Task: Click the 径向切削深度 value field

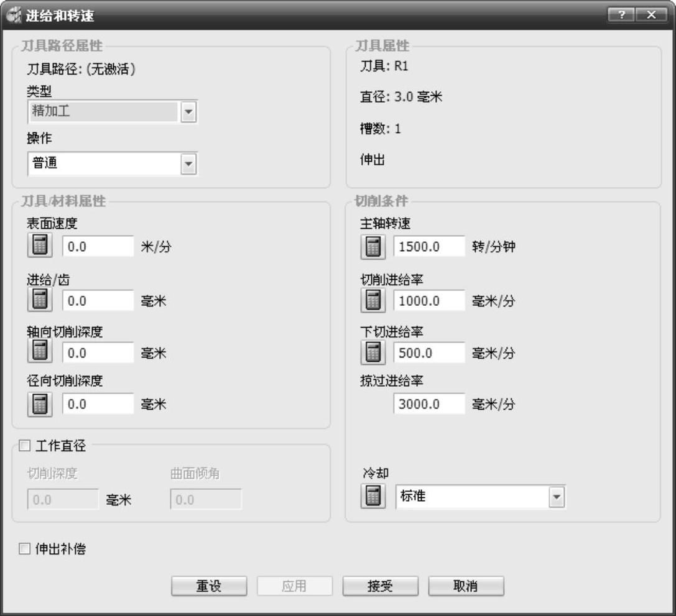Action: [98, 404]
